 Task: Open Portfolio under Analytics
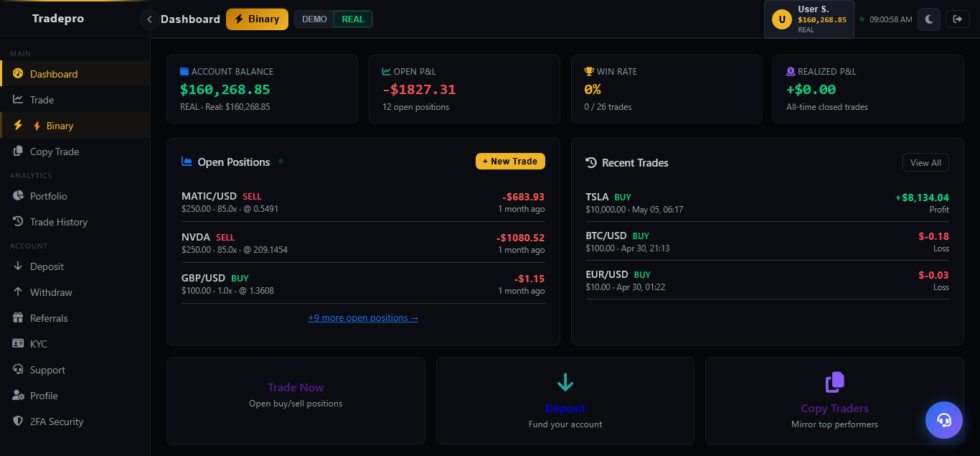[75, 195]
